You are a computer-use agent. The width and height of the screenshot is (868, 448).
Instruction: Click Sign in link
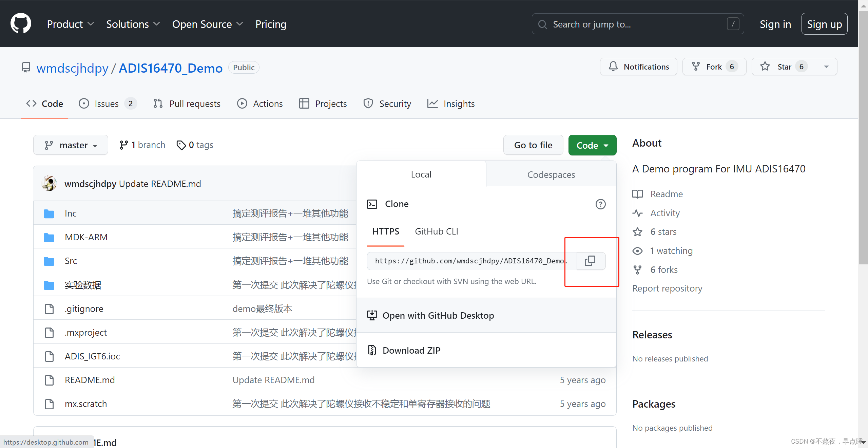(x=775, y=24)
